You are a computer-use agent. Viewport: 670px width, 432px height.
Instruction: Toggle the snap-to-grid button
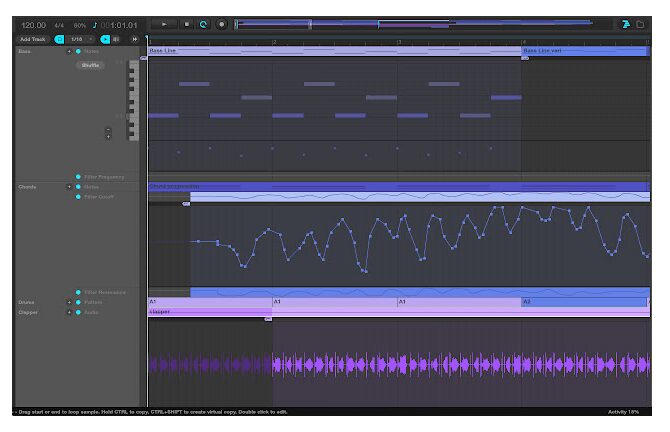59,39
